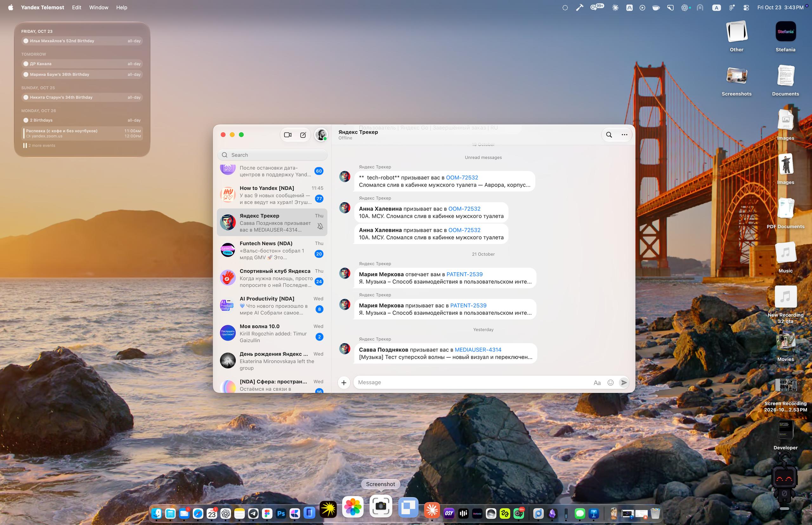Viewport: 812px width, 525px height.
Task: Click the plus attachment button
Action: point(344,382)
